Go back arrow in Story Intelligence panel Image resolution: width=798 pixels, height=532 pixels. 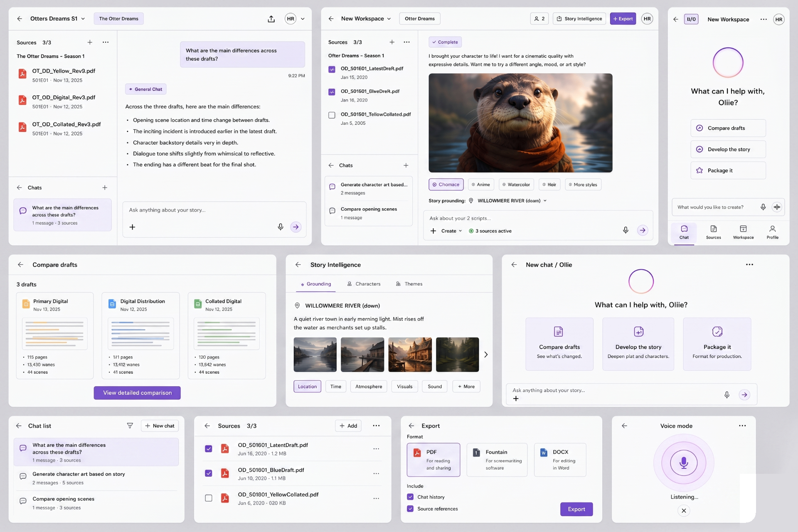click(x=298, y=265)
